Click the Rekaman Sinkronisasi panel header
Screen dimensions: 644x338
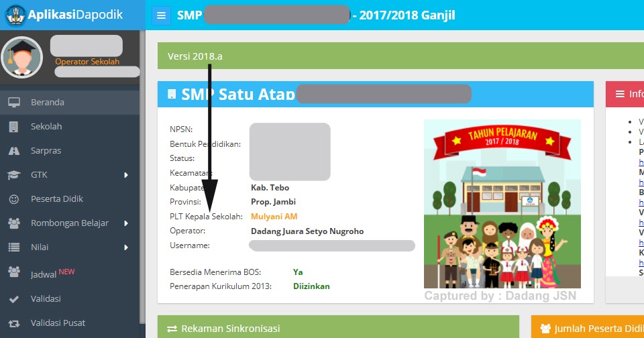(338, 327)
